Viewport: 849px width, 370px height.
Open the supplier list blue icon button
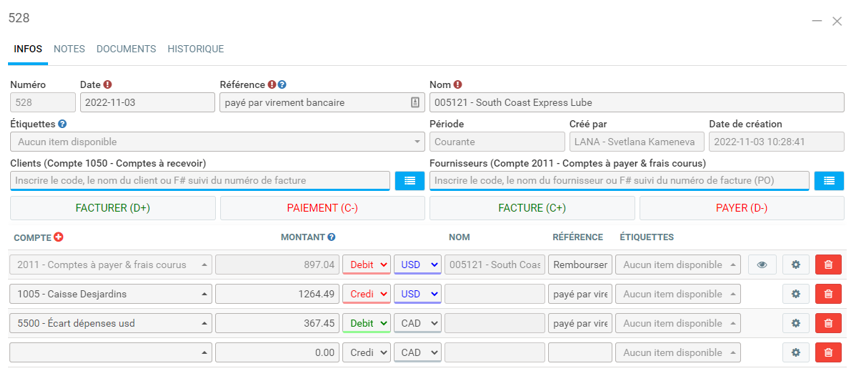click(x=829, y=181)
